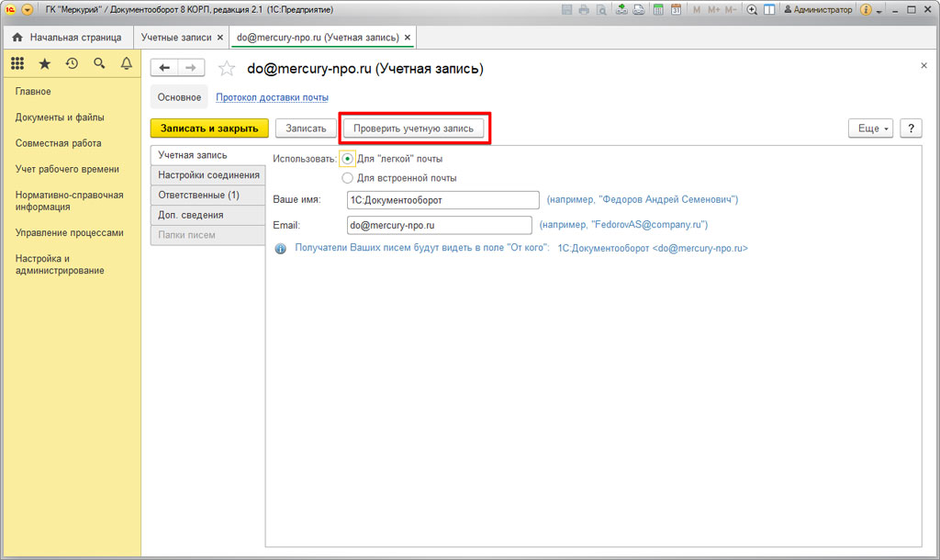Click into the Email input field
The height and width of the screenshot is (560, 940).
click(x=439, y=225)
